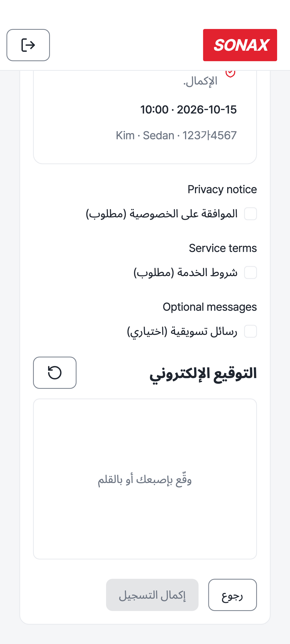This screenshot has width=290, height=644.
Task: Tick the service terms required checkbox
Action: (251, 273)
